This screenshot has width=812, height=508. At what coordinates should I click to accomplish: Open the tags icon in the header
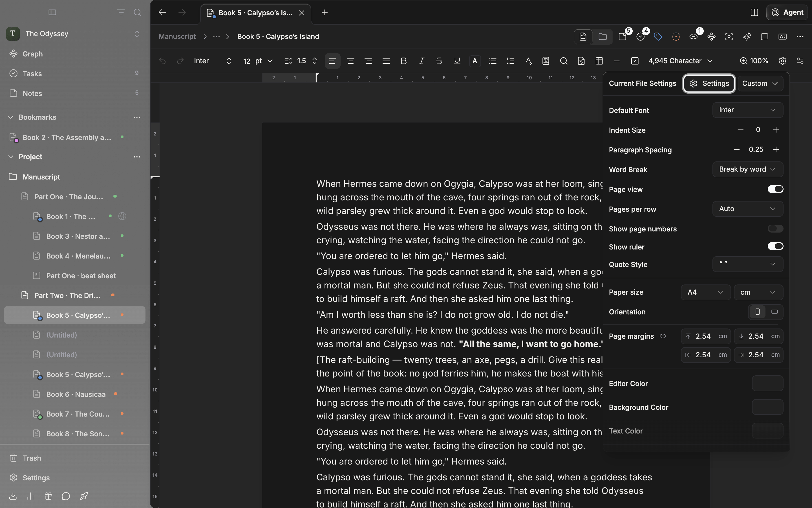tap(658, 37)
